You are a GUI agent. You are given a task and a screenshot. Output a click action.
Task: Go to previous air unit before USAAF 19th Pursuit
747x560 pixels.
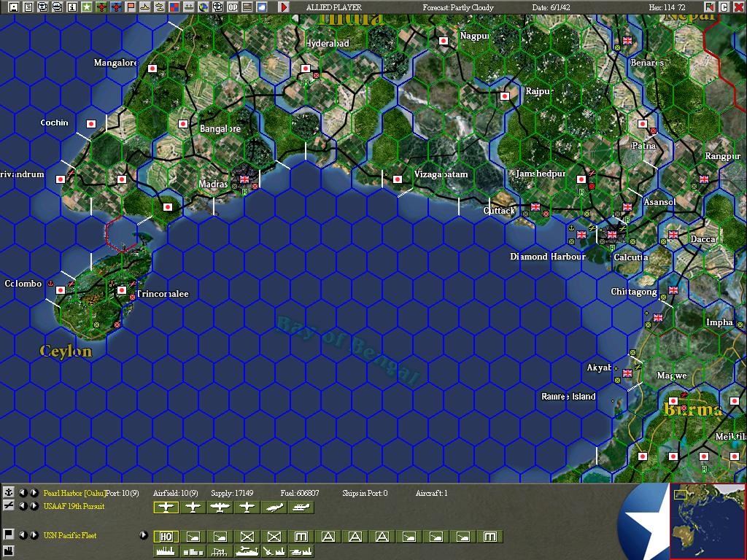[23, 506]
